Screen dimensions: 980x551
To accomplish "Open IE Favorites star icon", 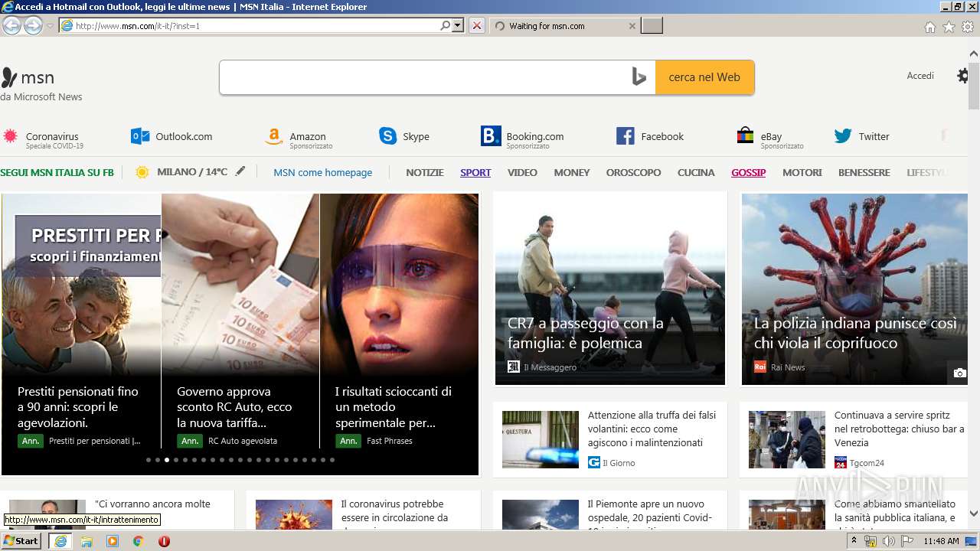I will [x=949, y=27].
